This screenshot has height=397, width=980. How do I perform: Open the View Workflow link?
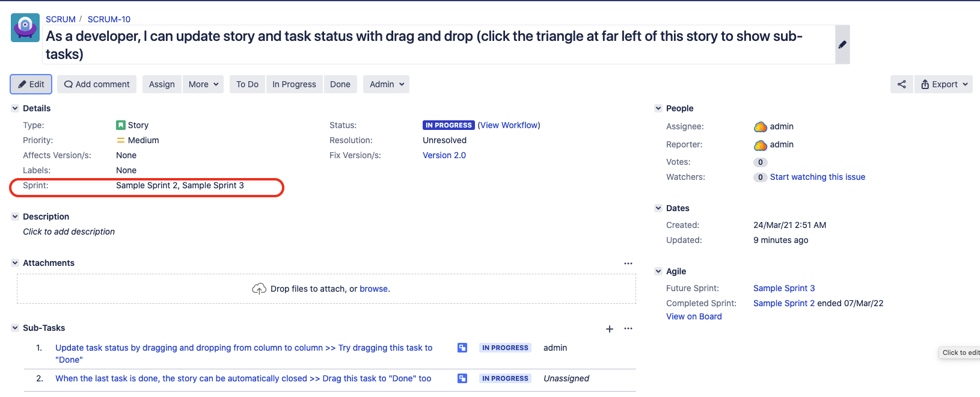pos(509,125)
